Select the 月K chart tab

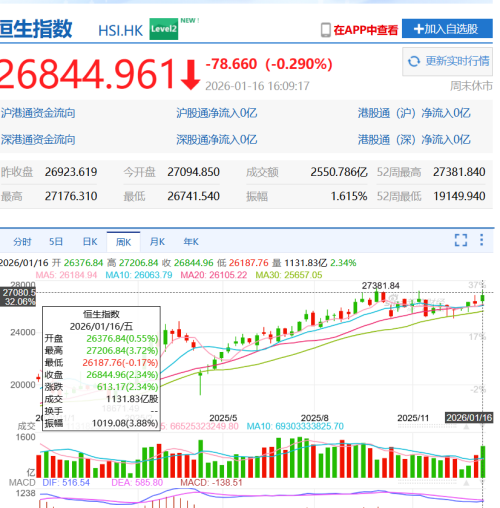[157, 242]
